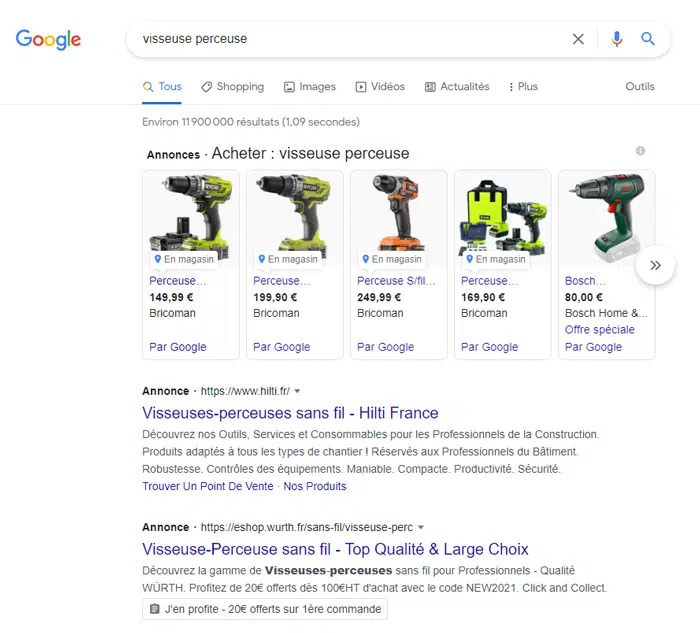Click 'En magasin' badge on 149,99 € item

184,259
